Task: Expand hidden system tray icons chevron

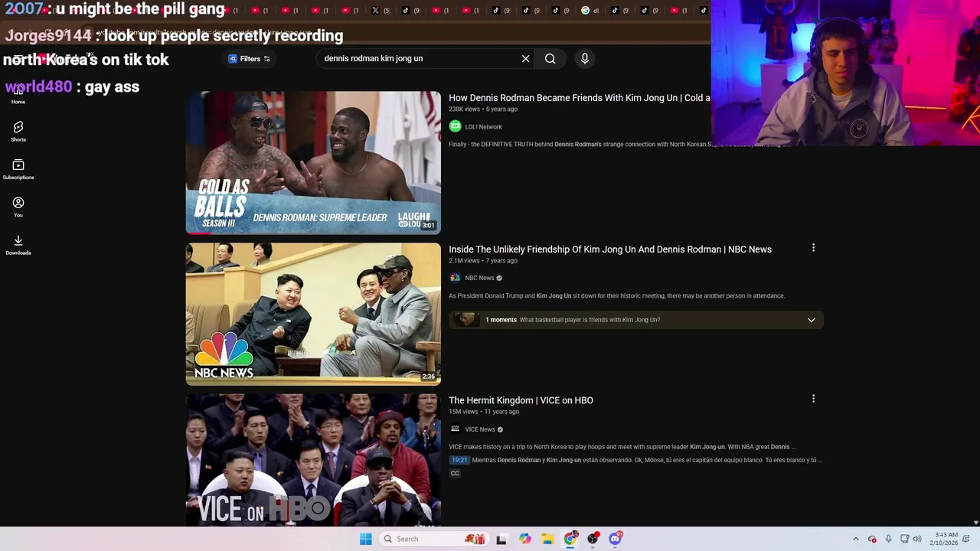Action: 856,539
